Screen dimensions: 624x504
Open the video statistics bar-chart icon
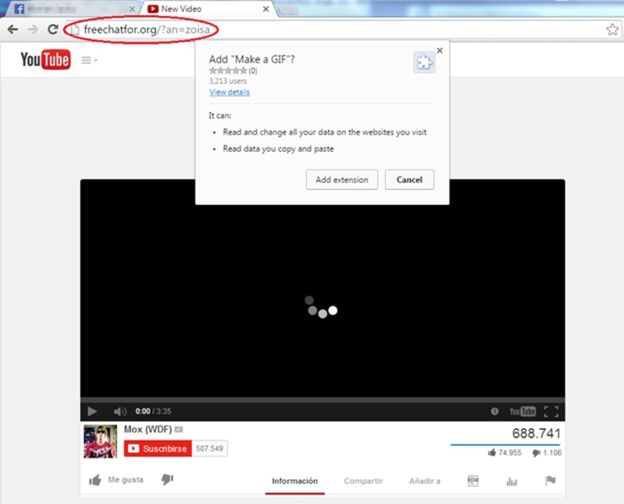[x=512, y=482]
